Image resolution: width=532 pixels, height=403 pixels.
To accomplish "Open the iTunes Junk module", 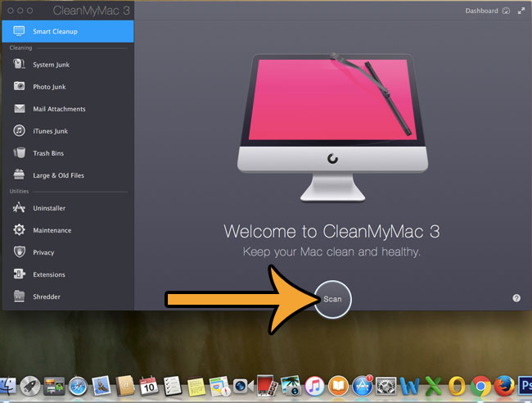I will coord(68,131).
